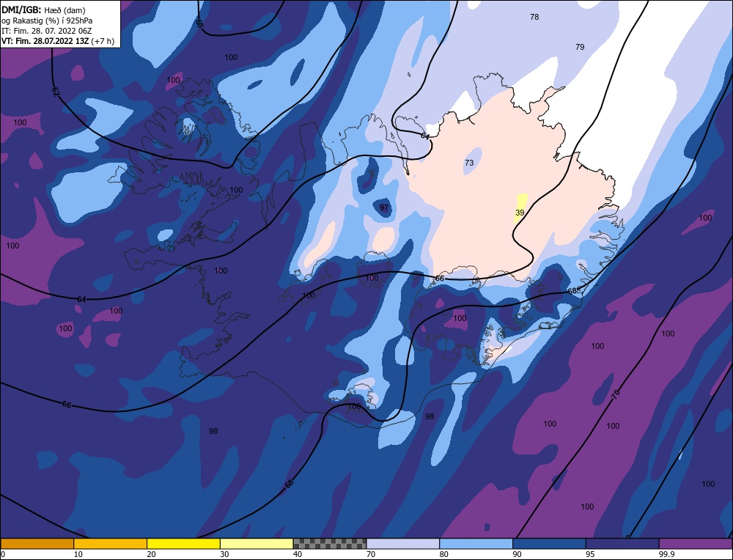Screen dimensions: 733x560
Task: Click the legend scale tick 99.9
Action: pyautogui.click(x=666, y=554)
